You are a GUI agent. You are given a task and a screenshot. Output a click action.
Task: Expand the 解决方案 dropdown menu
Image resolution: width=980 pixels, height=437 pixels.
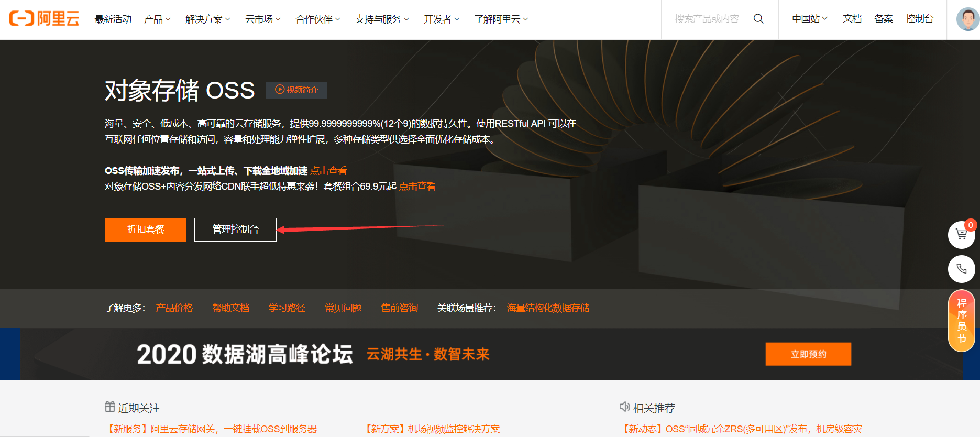coord(207,19)
